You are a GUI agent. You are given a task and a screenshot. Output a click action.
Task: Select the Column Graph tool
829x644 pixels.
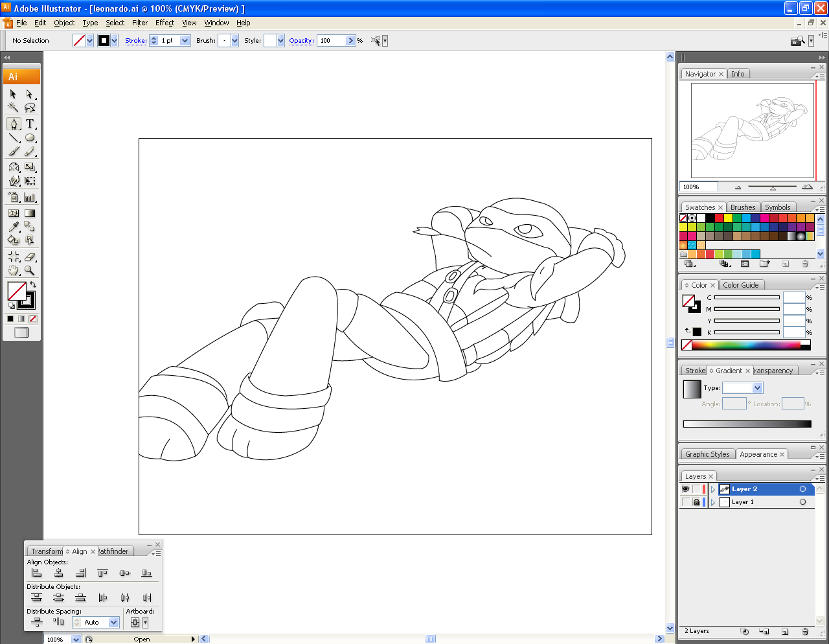(x=29, y=197)
